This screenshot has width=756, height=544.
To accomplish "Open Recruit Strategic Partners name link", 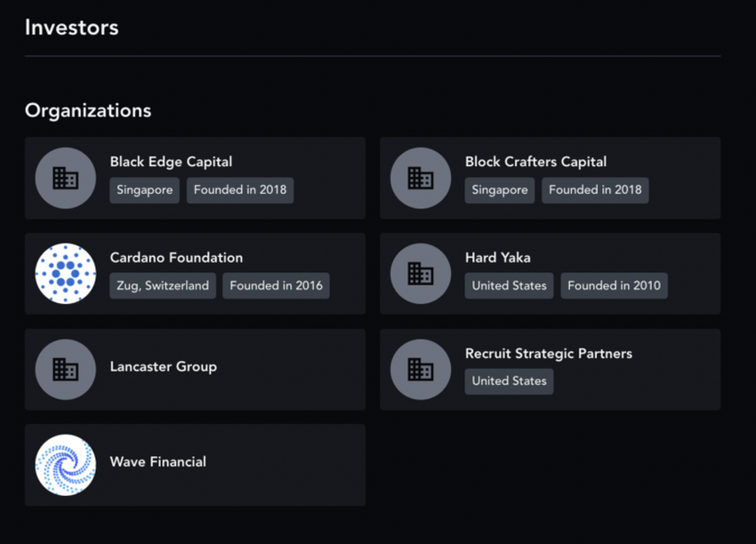I will (548, 354).
